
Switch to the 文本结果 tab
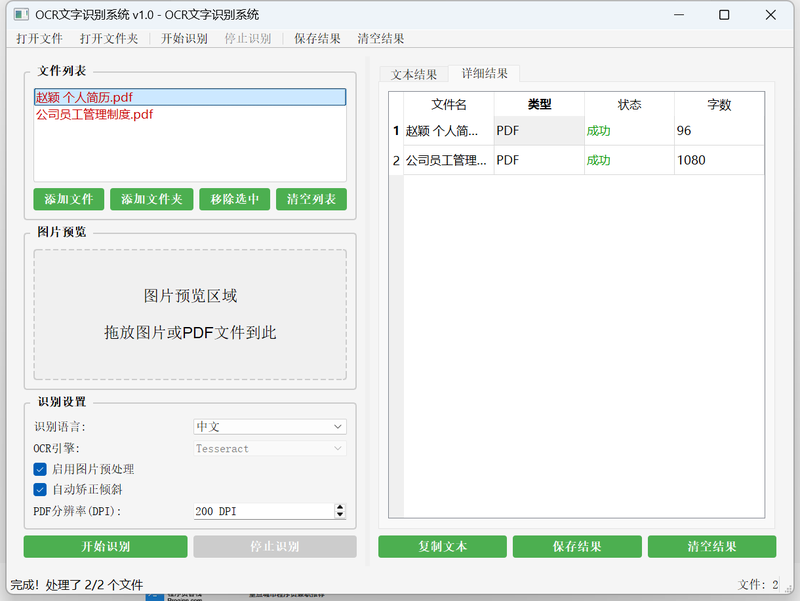point(414,75)
